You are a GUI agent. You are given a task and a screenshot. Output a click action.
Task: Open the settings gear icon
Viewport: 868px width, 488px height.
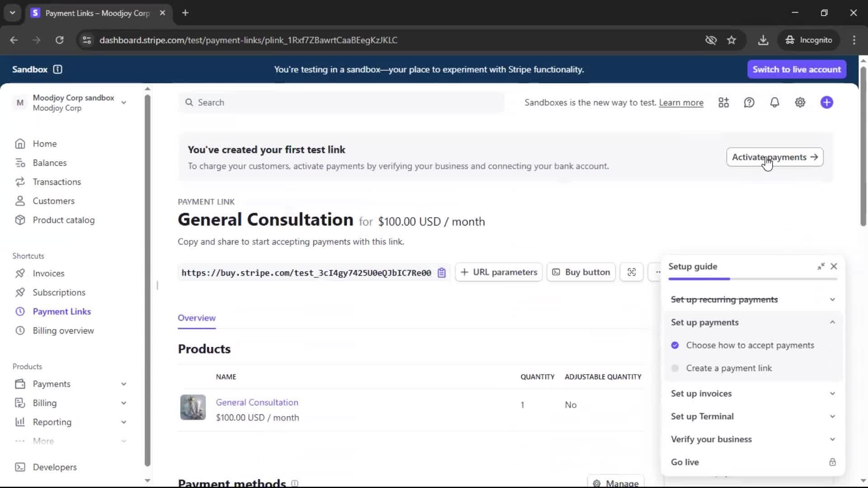click(800, 103)
